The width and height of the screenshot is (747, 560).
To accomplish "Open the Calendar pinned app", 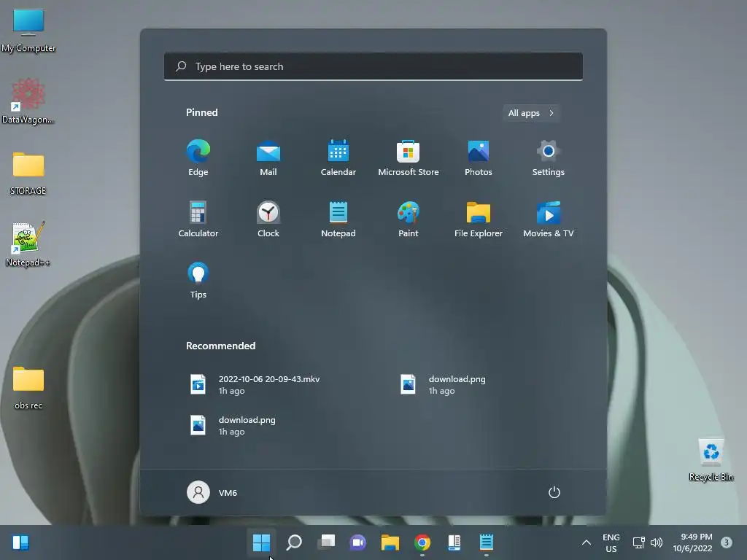I will (x=338, y=158).
